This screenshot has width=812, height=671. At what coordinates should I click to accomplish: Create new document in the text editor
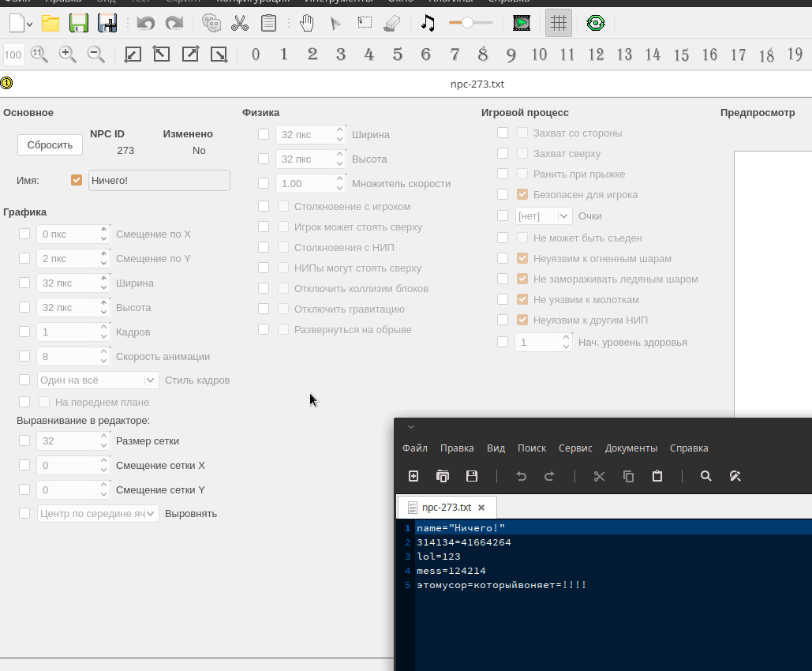413,476
